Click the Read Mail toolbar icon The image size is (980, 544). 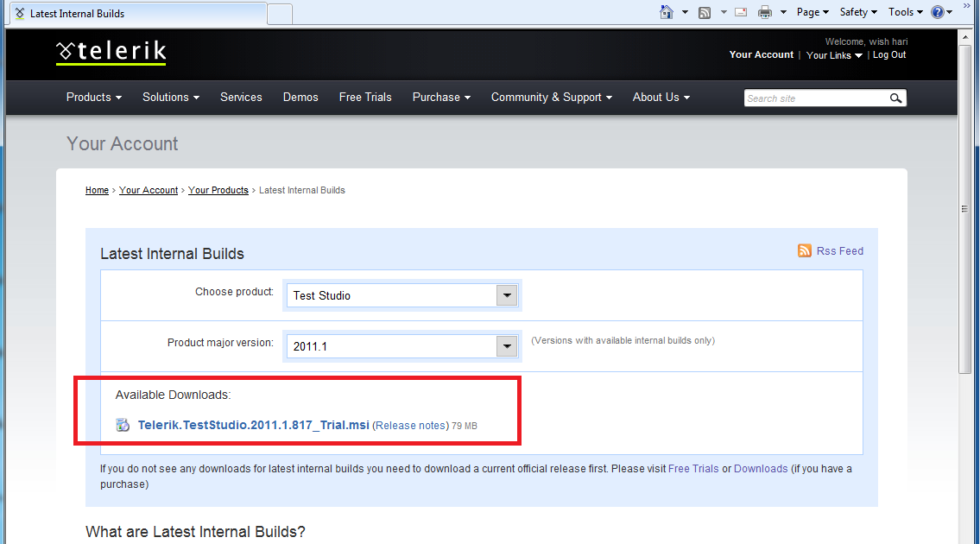click(741, 12)
